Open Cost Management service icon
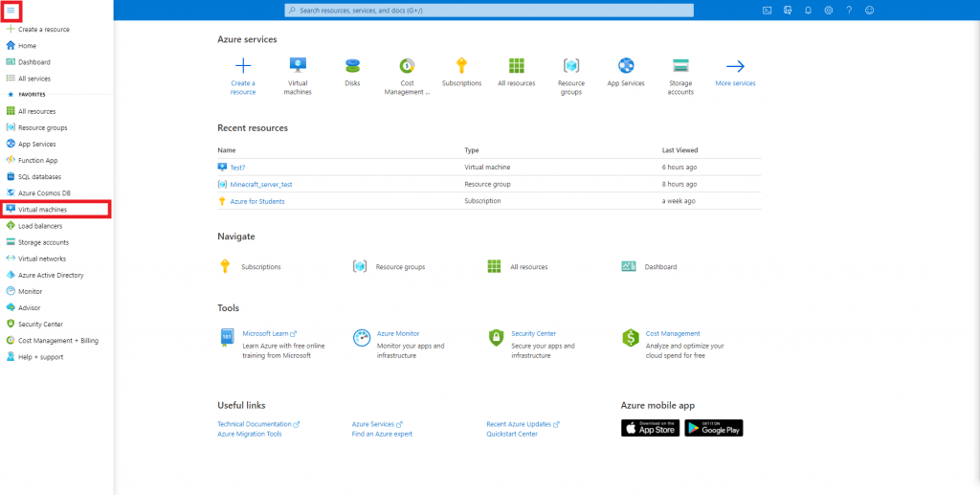 (x=407, y=66)
